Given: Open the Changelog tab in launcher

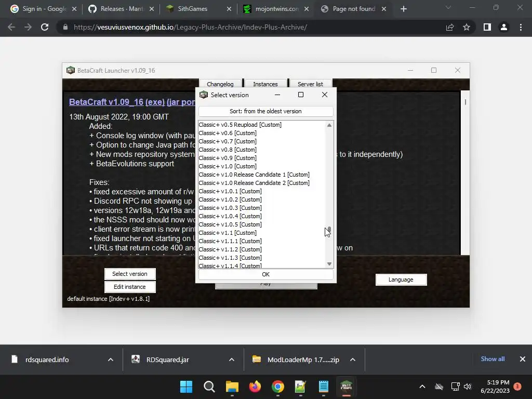Looking at the screenshot, I should tap(220, 84).
